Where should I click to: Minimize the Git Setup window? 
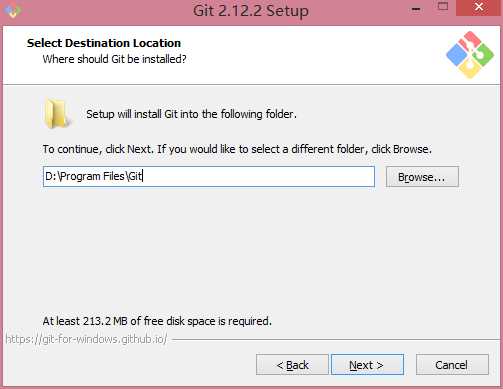416,9
